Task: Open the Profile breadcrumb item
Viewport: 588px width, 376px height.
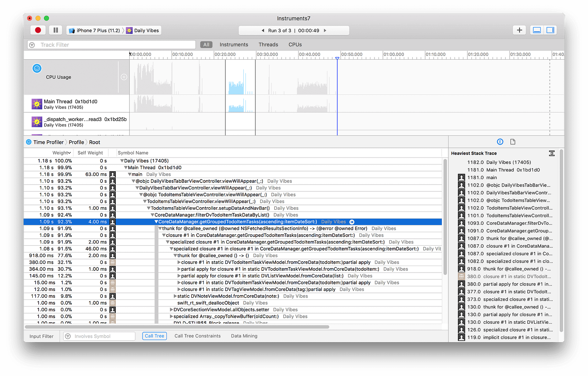Action: pyautogui.click(x=76, y=142)
